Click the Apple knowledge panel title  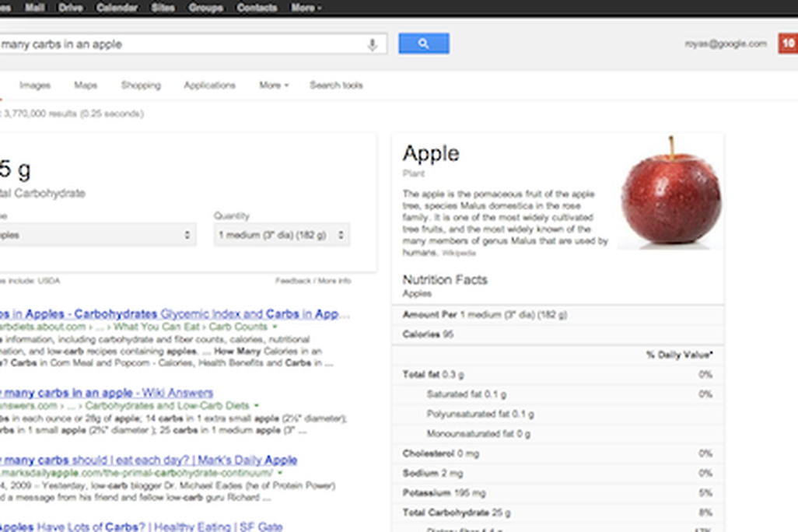[x=431, y=154]
